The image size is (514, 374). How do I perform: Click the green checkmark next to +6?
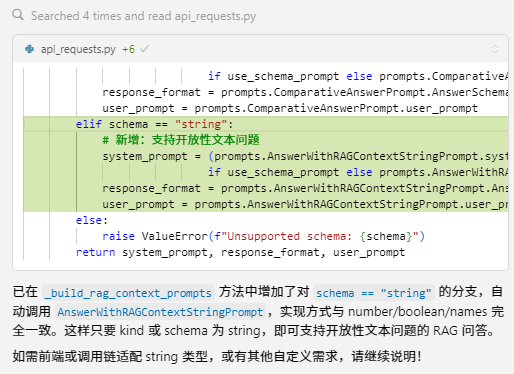144,49
